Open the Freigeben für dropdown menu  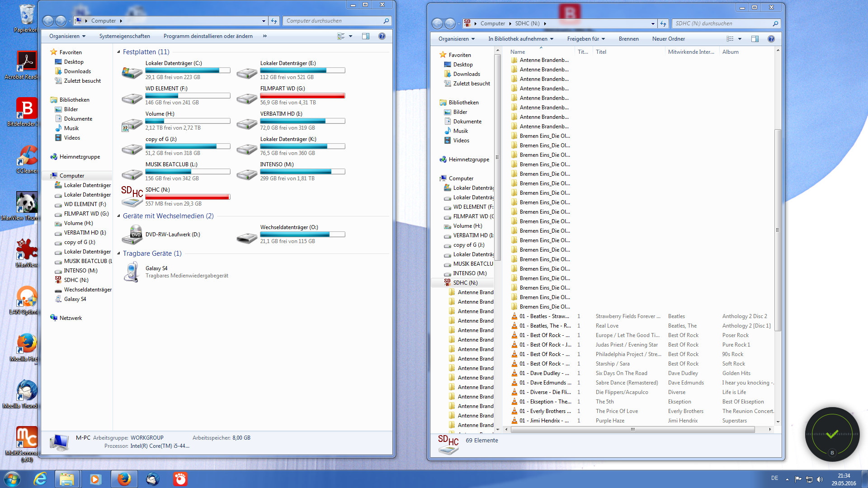(x=586, y=39)
